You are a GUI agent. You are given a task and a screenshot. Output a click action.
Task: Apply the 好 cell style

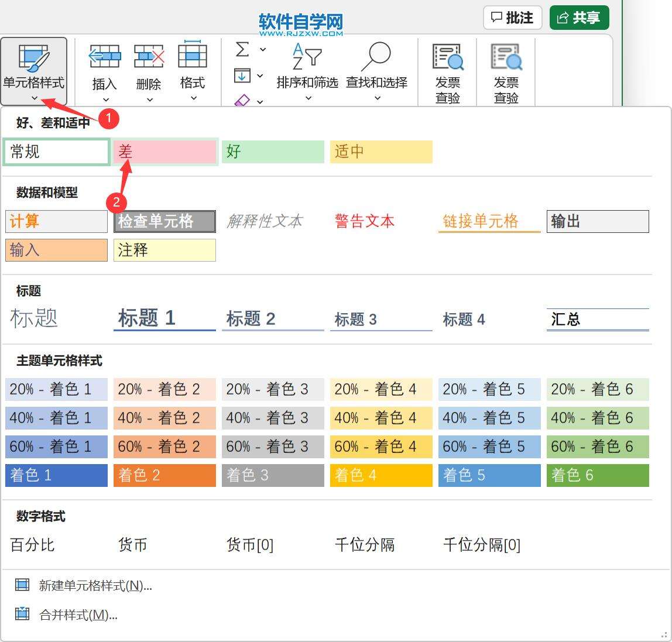click(x=273, y=152)
